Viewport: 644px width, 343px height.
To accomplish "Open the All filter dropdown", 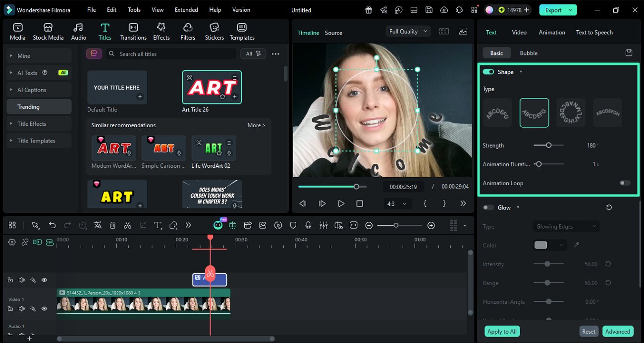I will (253, 54).
